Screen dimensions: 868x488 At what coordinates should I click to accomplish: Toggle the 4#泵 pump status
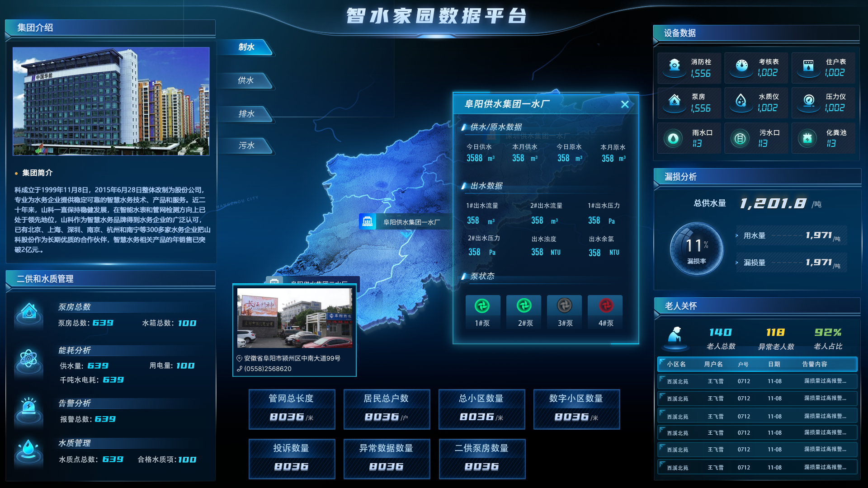coord(605,306)
